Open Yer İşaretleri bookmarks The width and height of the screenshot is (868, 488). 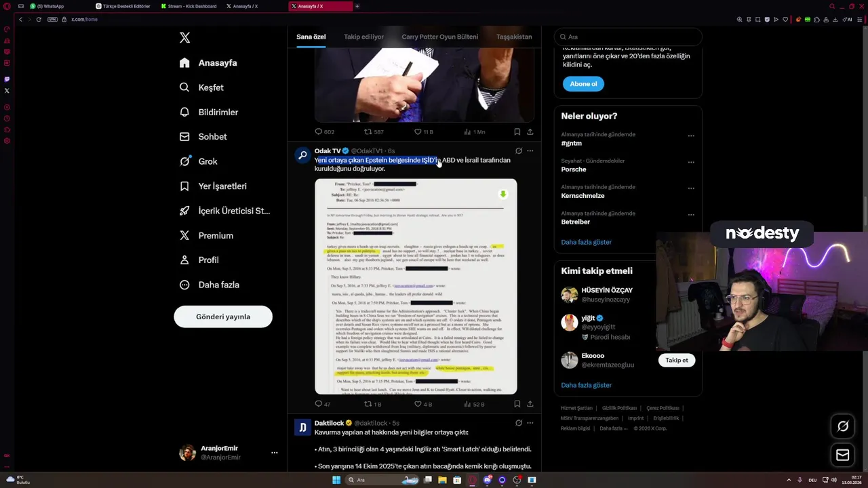click(x=213, y=186)
